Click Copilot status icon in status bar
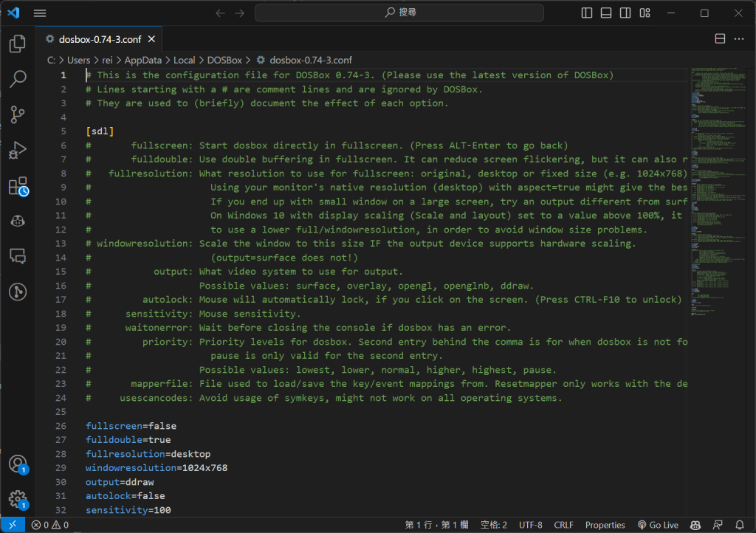The width and height of the screenshot is (756, 533). [695, 525]
